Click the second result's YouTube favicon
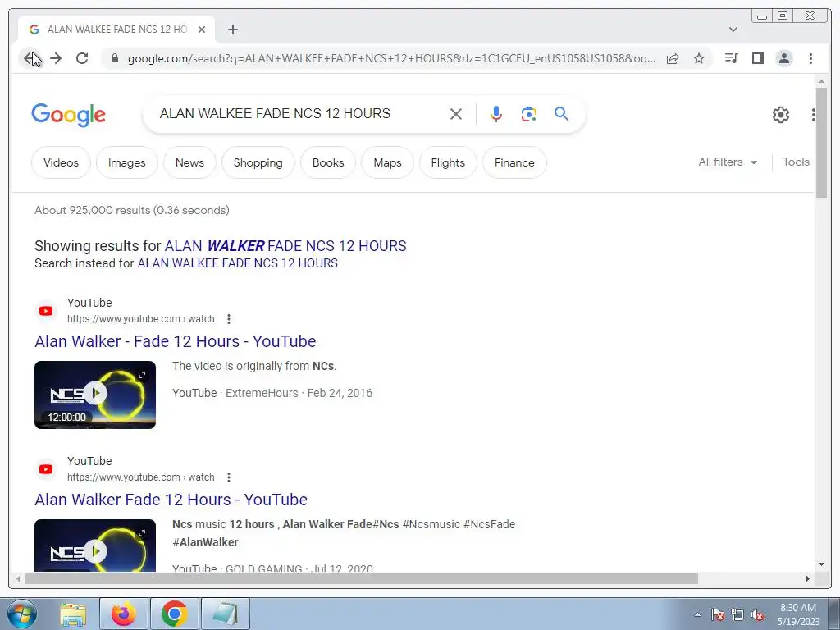The height and width of the screenshot is (630, 840). point(46,469)
